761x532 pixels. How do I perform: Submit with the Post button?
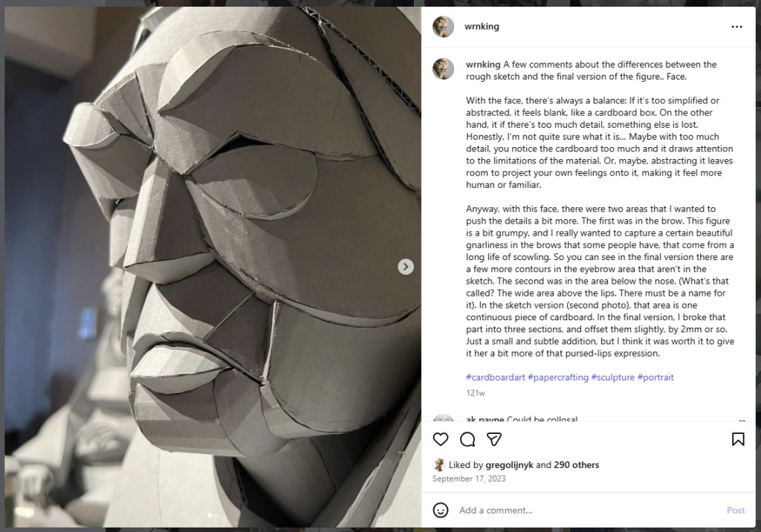coord(736,510)
